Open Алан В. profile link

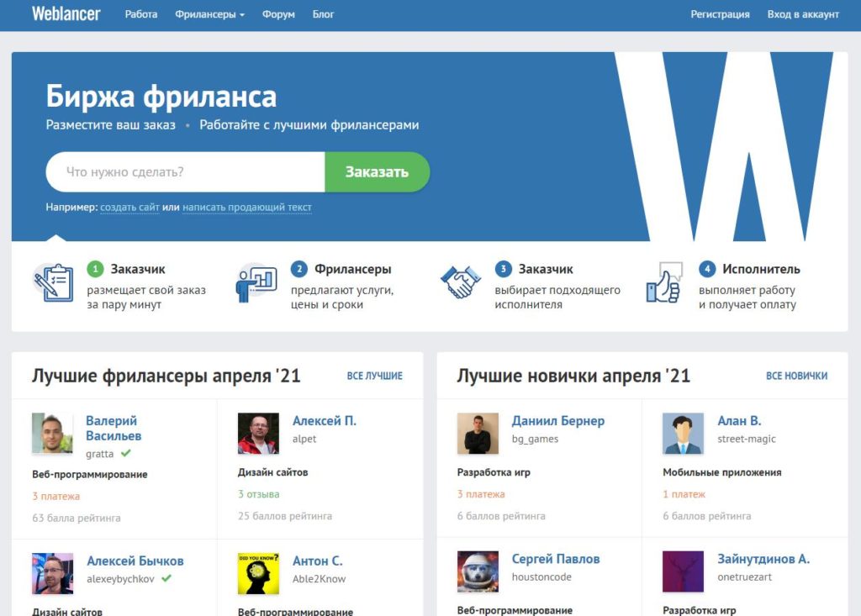739,420
